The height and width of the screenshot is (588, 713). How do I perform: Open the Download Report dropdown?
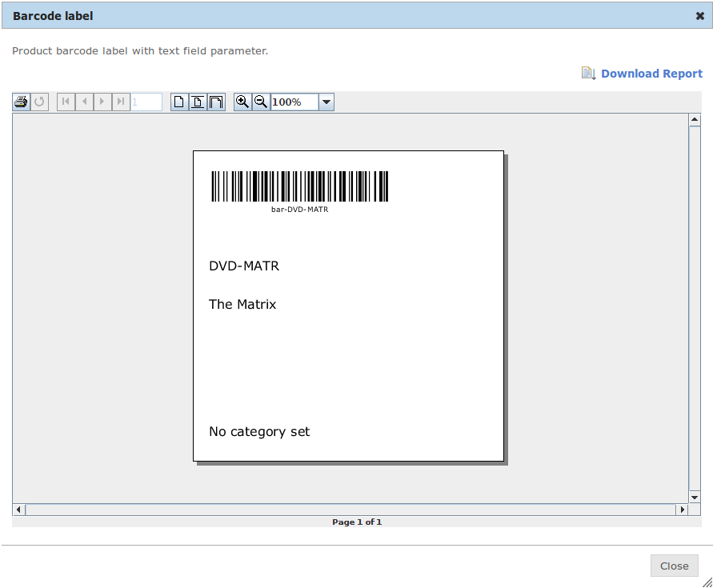click(x=588, y=73)
